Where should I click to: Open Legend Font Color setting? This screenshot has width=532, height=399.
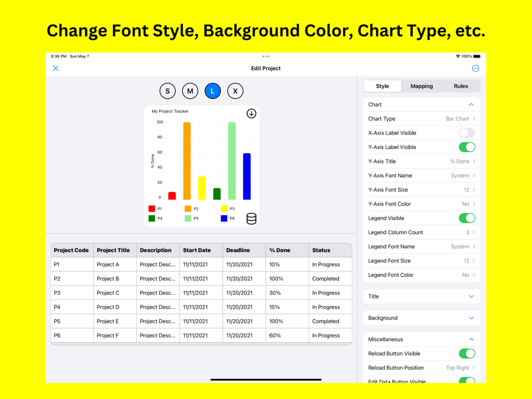[x=421, y=275]
